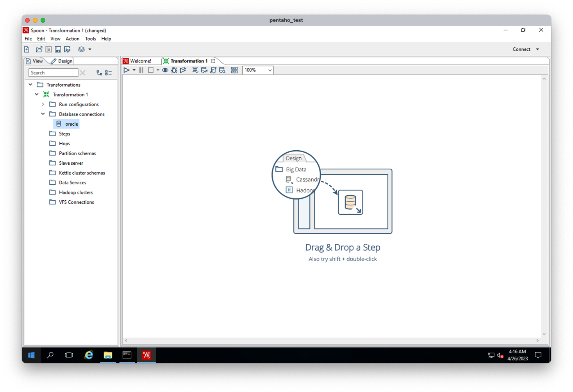
Task: Click the canvas scroll-right arrow
Action: point(537,340)
